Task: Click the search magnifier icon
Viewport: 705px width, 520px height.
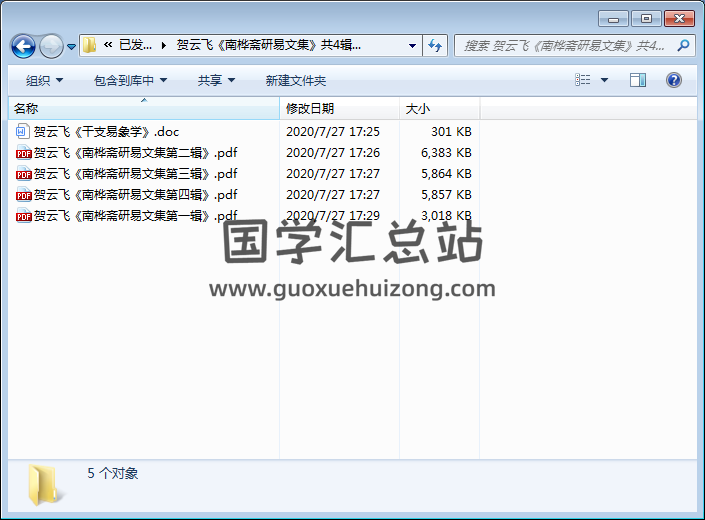Action: coord(684,45)
